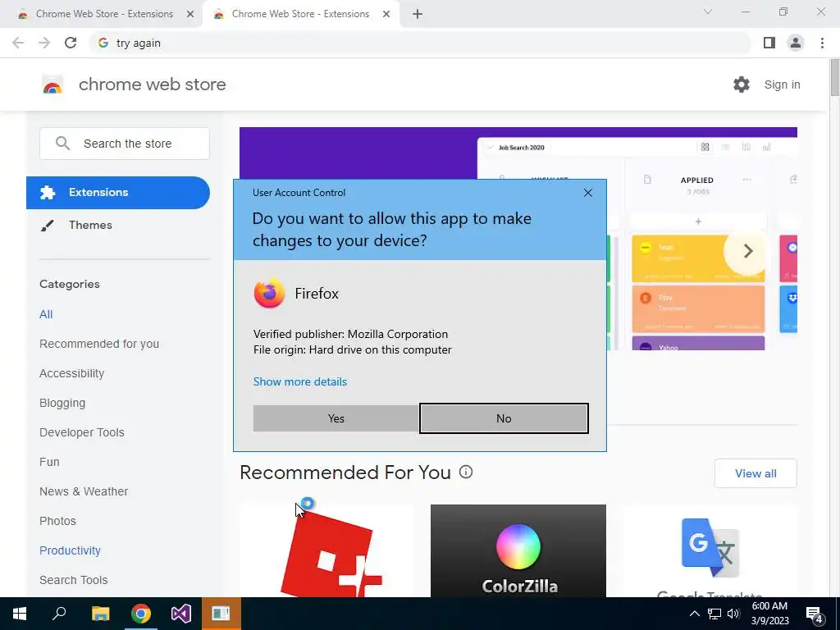
Task: Expand the tab search chevron
Action: coord(708,11)
